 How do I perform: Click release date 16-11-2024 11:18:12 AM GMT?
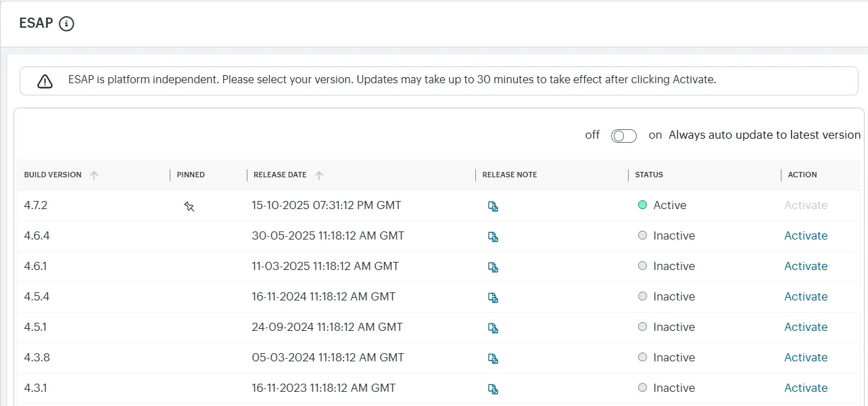coord(324,296)
